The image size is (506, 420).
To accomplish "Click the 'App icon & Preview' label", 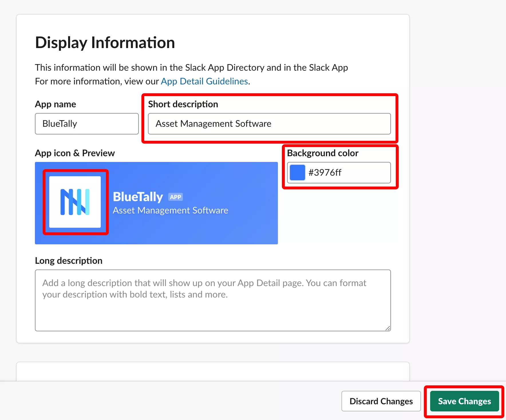I will point(75,153).
